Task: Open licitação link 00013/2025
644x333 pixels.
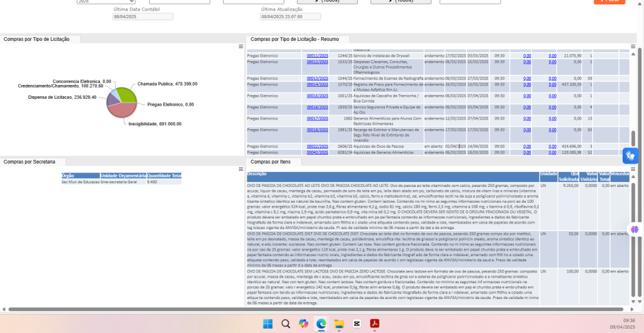Action: pyautogui.click(x=318, y=78)
